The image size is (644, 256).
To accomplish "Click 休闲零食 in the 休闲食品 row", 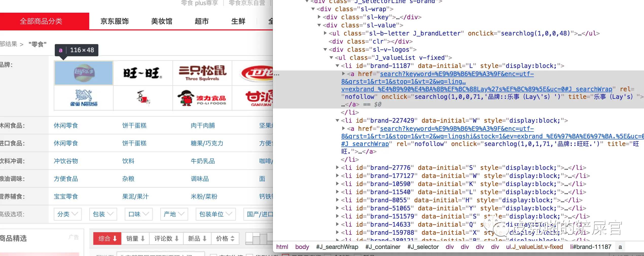I will (x=66, y=125).
